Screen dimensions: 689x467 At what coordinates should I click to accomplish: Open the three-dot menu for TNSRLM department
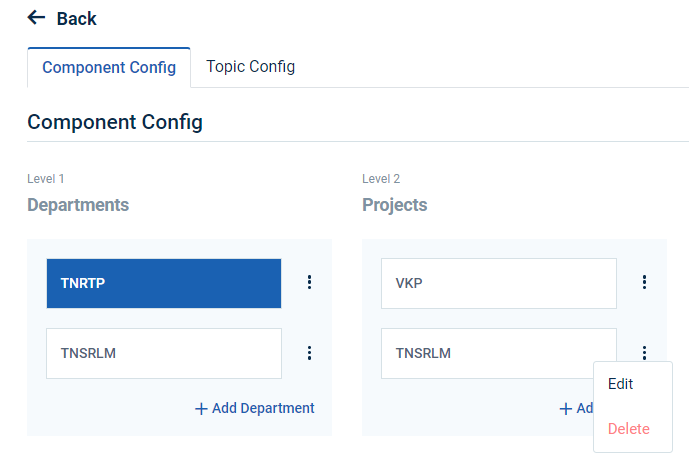pos(310,353)
